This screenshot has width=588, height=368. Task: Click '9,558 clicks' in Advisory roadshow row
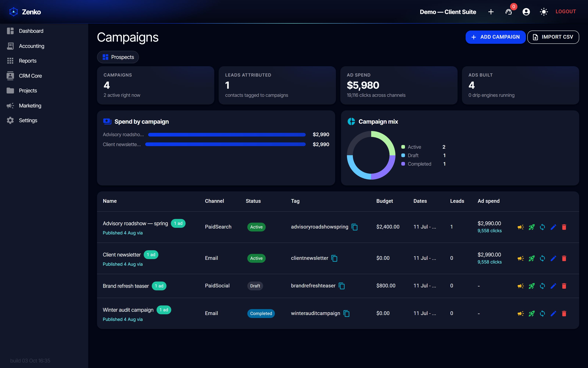click(489, 231)
